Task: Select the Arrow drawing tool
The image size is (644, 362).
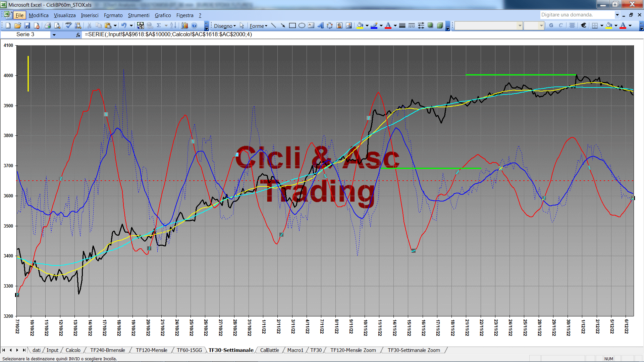Action: coord(283,25)
